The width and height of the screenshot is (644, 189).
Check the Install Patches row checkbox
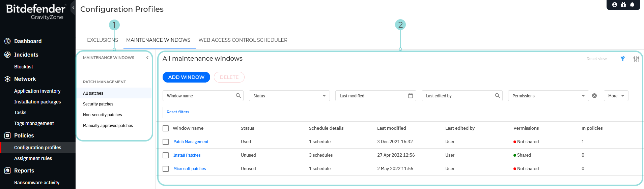[x=166, y=155]
